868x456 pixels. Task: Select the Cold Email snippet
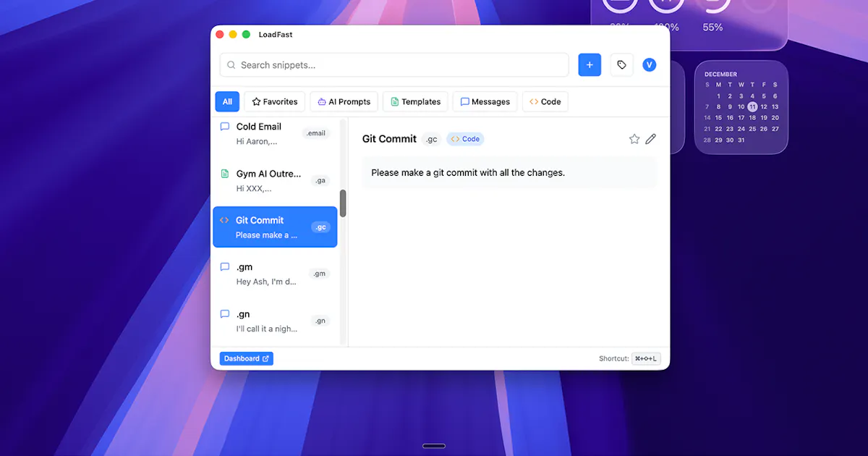point(275,134)
